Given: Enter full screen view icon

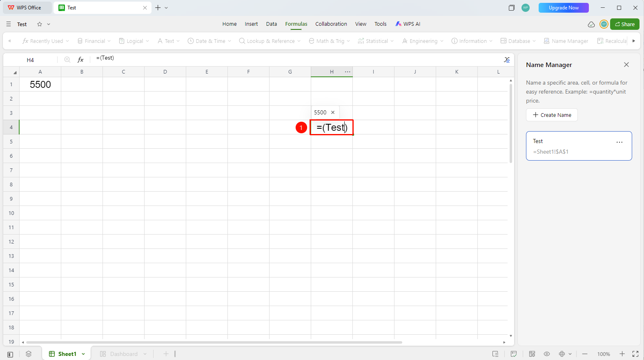Looking at the screenshot, I should click(635, 354).
